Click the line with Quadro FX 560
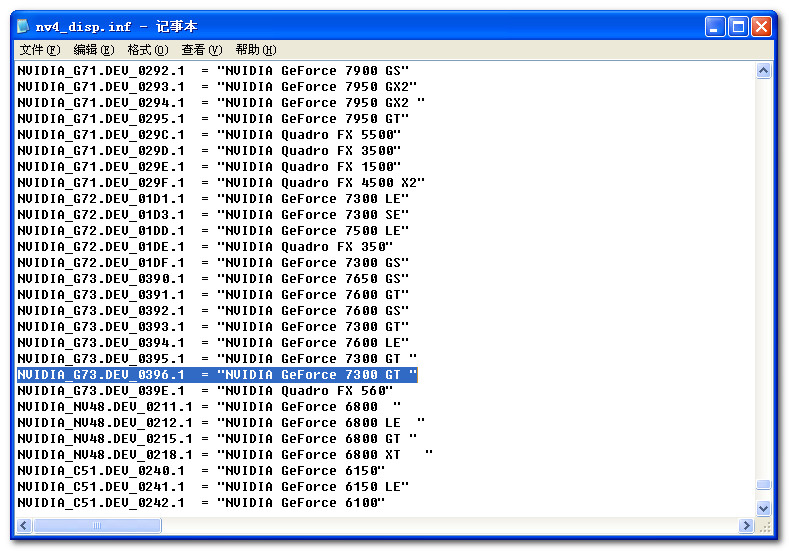This screenshot has height=551, width=789. click(205, 391)
